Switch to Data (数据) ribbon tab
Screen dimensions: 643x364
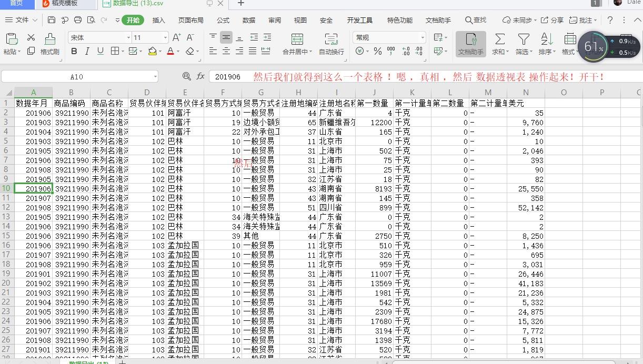tap(249, 20)
